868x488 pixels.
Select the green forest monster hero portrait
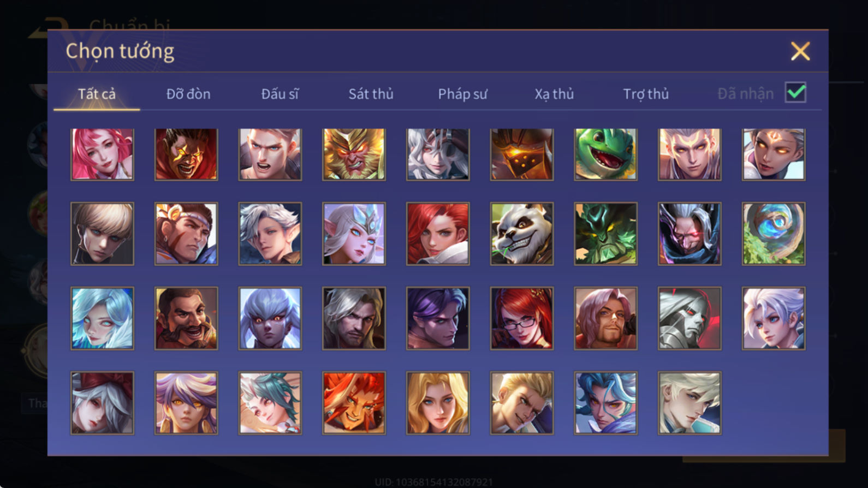pos(605,234)
